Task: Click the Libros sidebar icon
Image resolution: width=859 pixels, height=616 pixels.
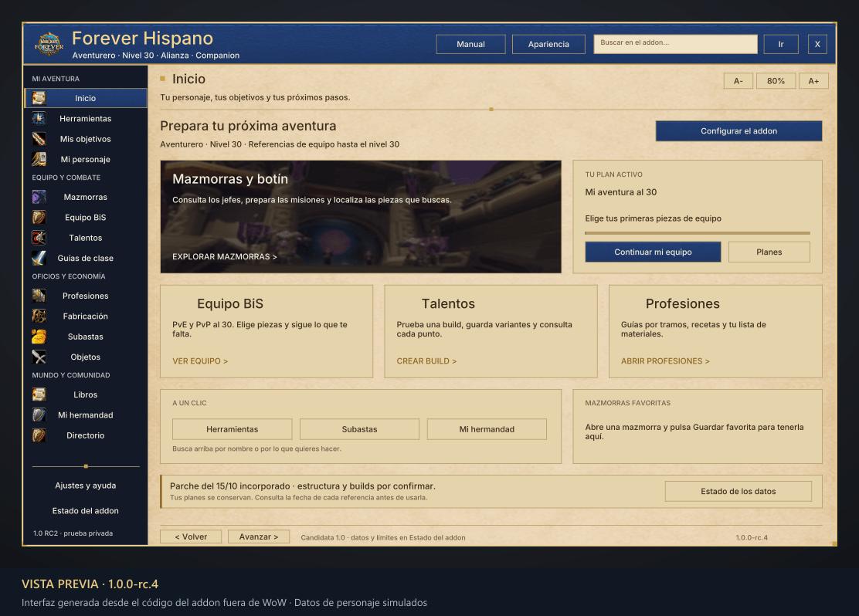Action: click(x=39, y=394)
